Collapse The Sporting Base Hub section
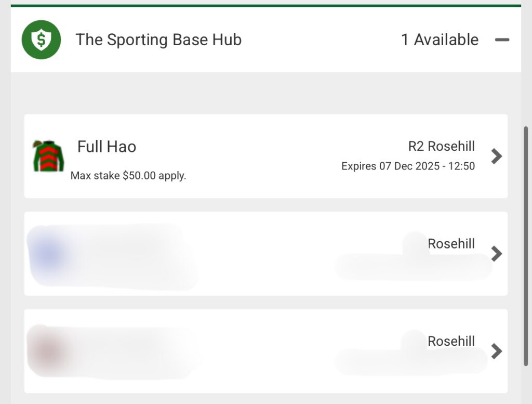The width and height of the screenshot is (532, 404). pyautogui.click(x=502, y=40)
